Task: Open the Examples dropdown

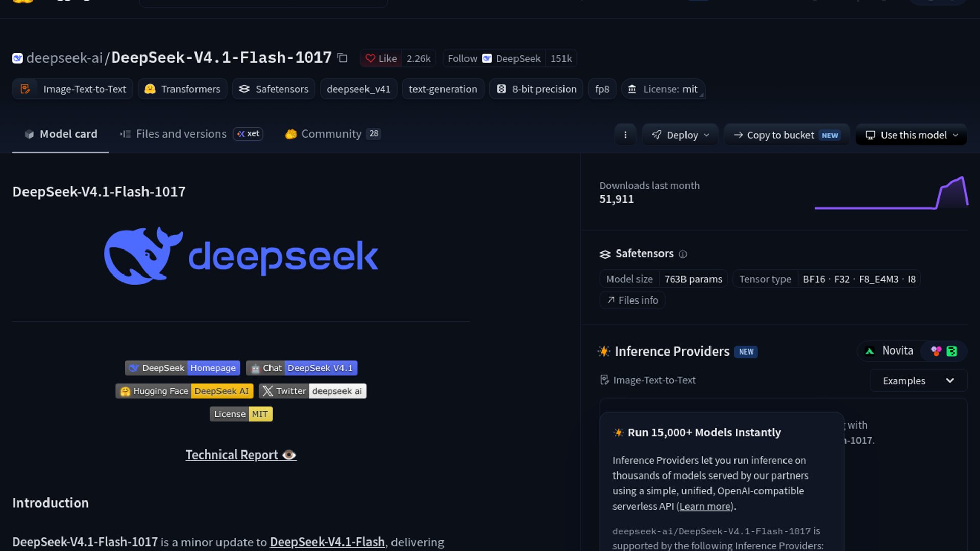Action: tap(918, 381)
